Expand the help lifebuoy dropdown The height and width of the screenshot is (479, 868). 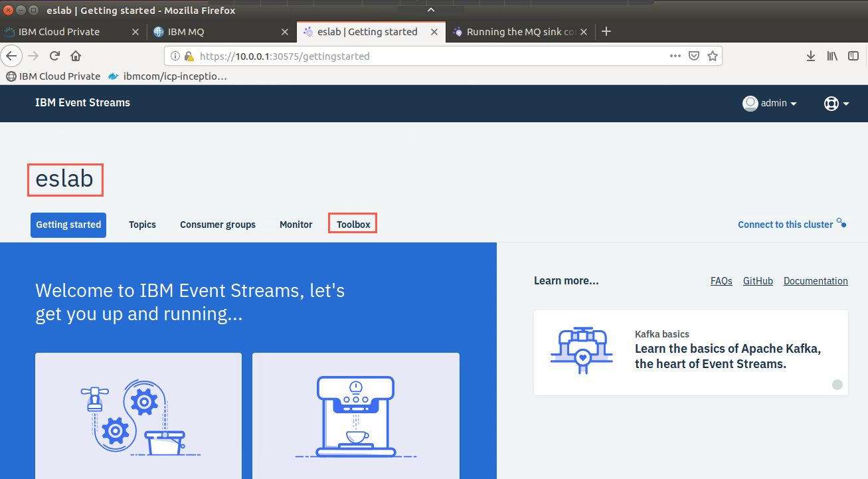(x=837, y=103)
